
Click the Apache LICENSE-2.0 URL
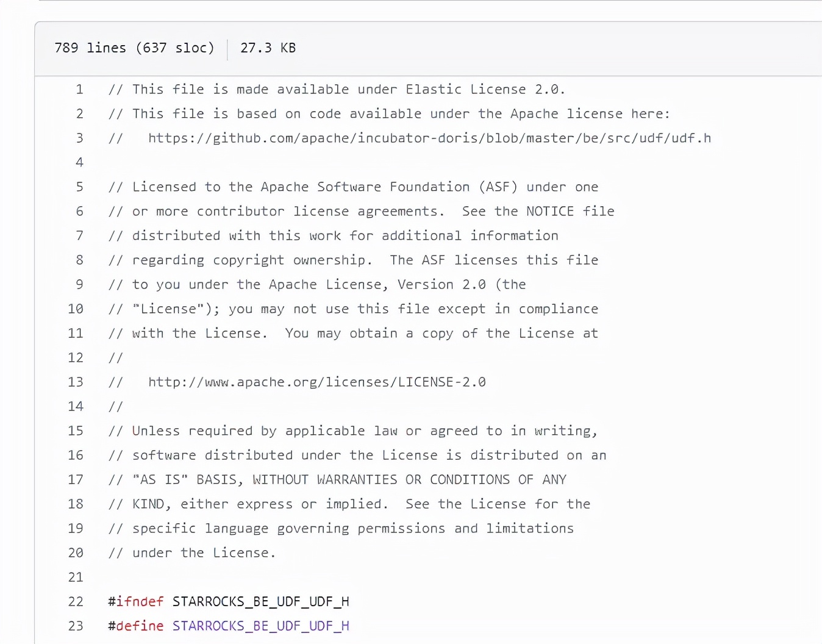point(316,382)
